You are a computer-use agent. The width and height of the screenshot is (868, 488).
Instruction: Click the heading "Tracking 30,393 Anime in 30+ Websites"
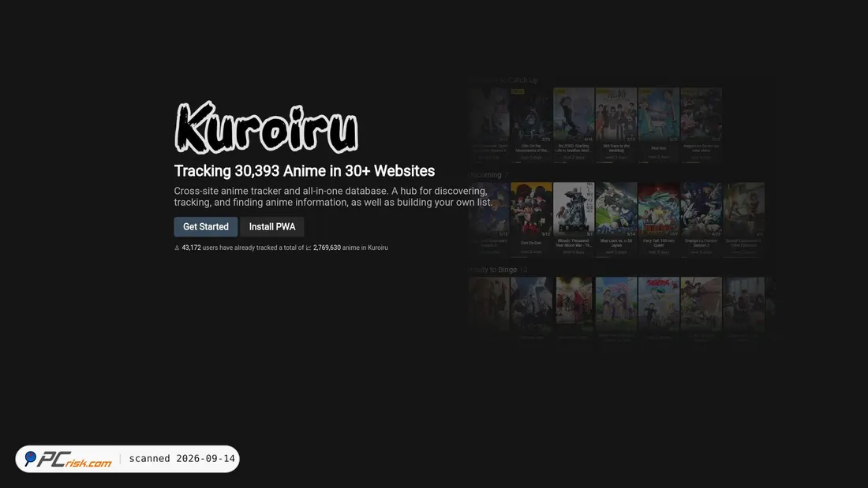click(305, 171)
